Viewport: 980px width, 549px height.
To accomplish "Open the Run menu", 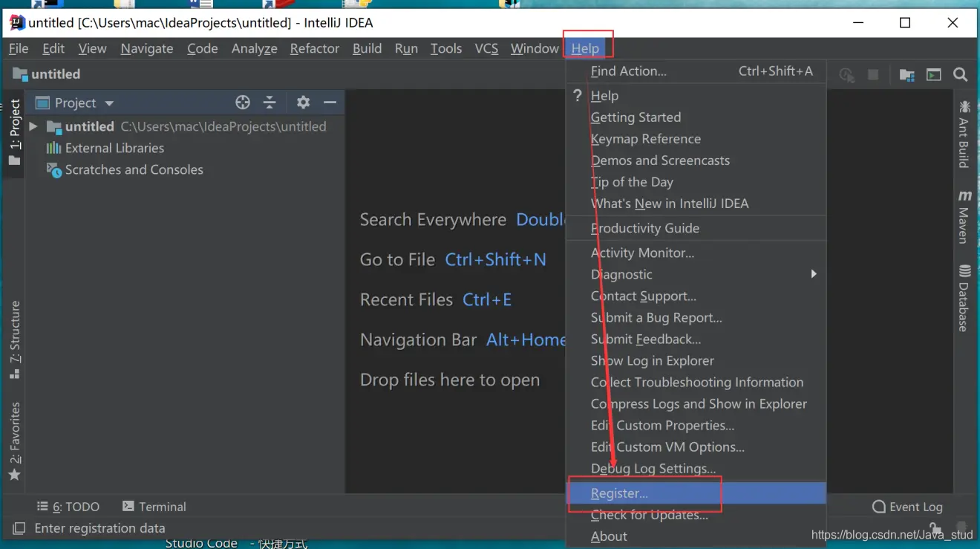I will click(x=406, y=48).
